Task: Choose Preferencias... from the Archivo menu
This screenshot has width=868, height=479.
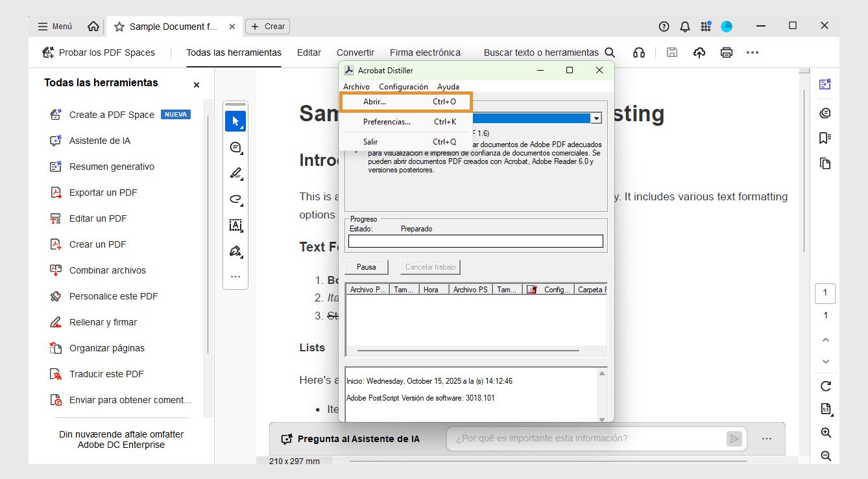Action: (x=406, y=122)
